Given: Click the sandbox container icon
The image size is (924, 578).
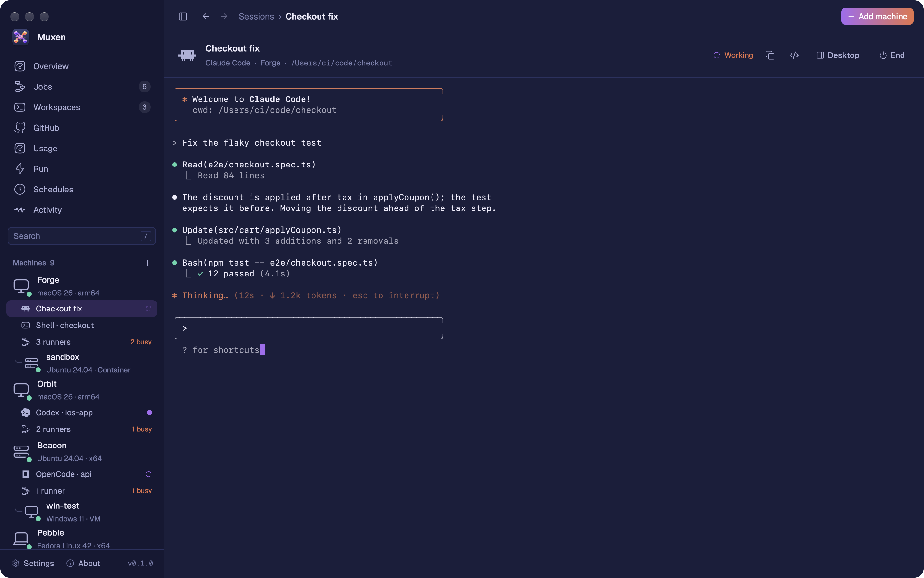Looking at the screenshot, I should tap(31, 363).
